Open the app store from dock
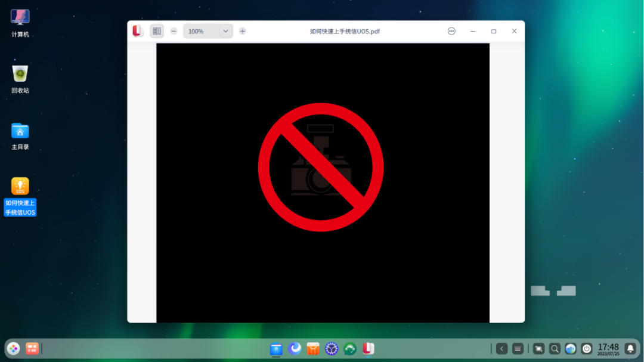Screen dimensions: 644x362 pyautogui.click(x=313, y=349)
